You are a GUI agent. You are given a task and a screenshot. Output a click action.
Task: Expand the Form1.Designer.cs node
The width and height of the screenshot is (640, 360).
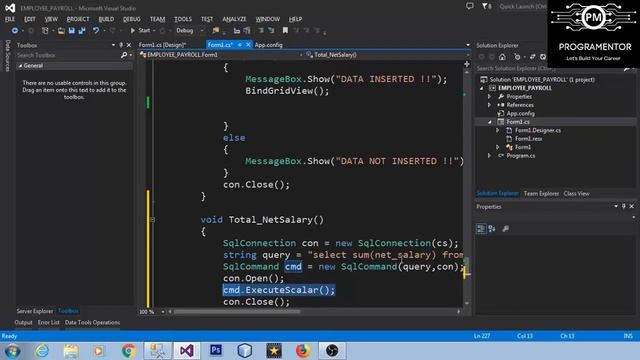pos(498,130)
